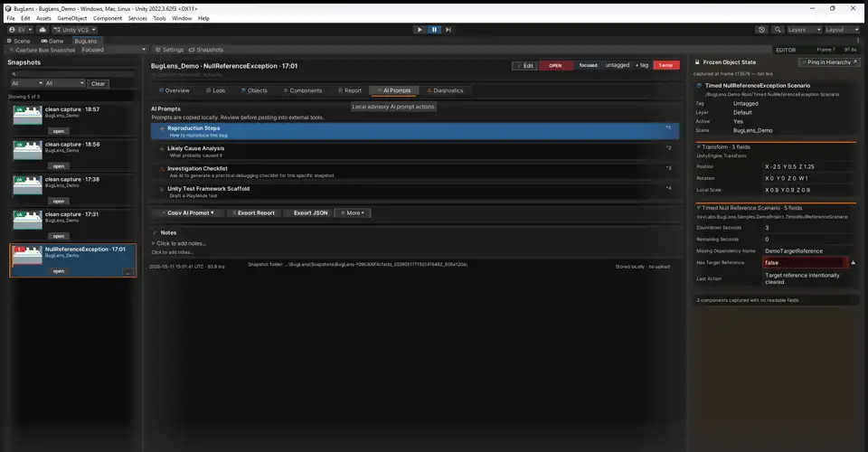The image size is (868, 452).
Task: Click the untagged label
Action: coord(618,65)
